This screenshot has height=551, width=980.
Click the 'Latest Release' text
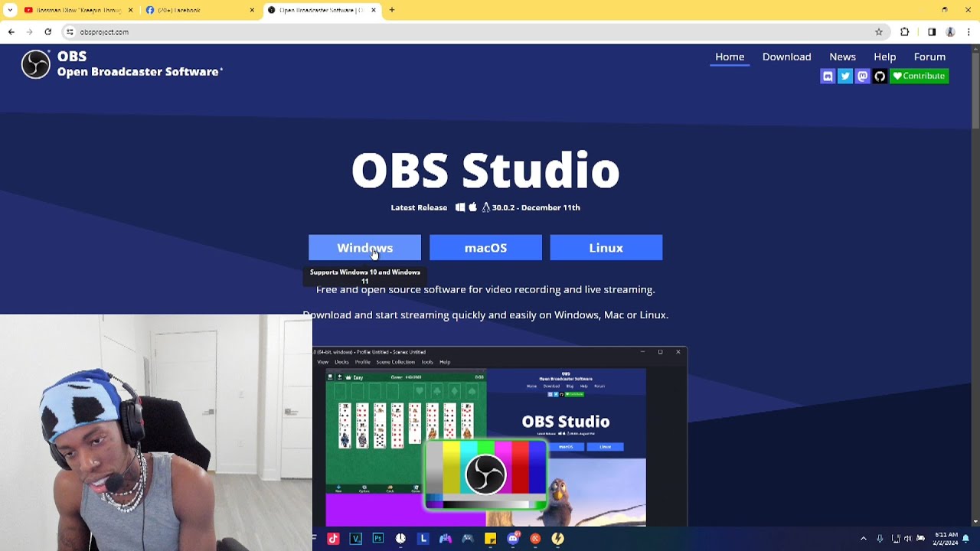point(419,207)
